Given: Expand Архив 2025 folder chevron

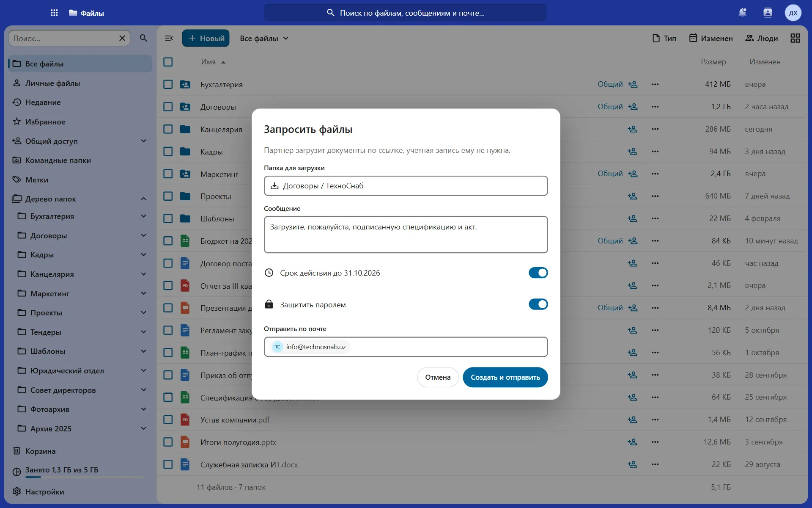Looking at the screenshot, I should [143, 428].
